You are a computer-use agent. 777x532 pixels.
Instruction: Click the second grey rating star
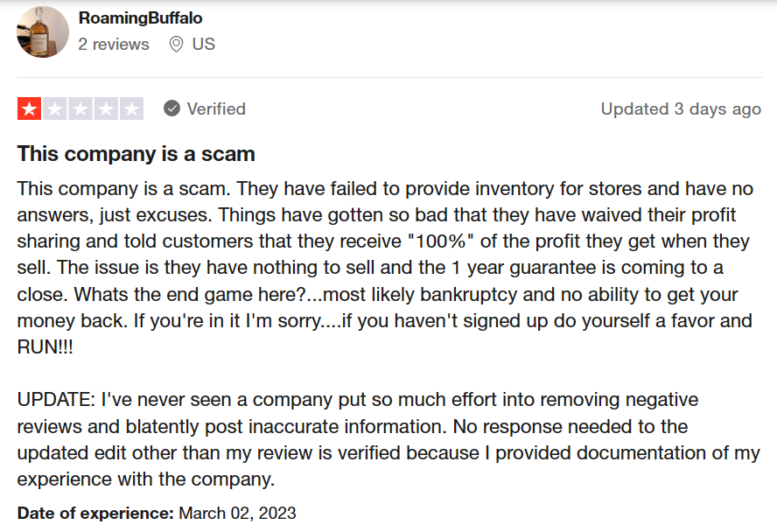55,109
